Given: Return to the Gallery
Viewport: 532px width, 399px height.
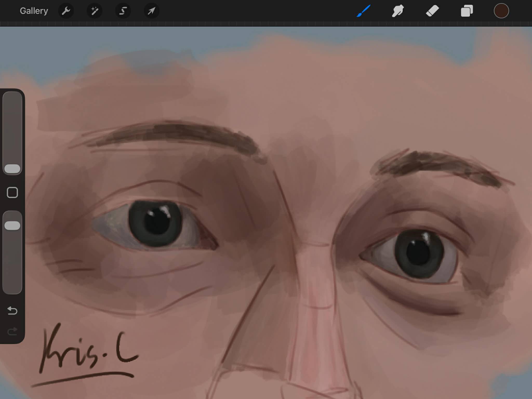Looking at the screenshot, I should pos(34,11).
